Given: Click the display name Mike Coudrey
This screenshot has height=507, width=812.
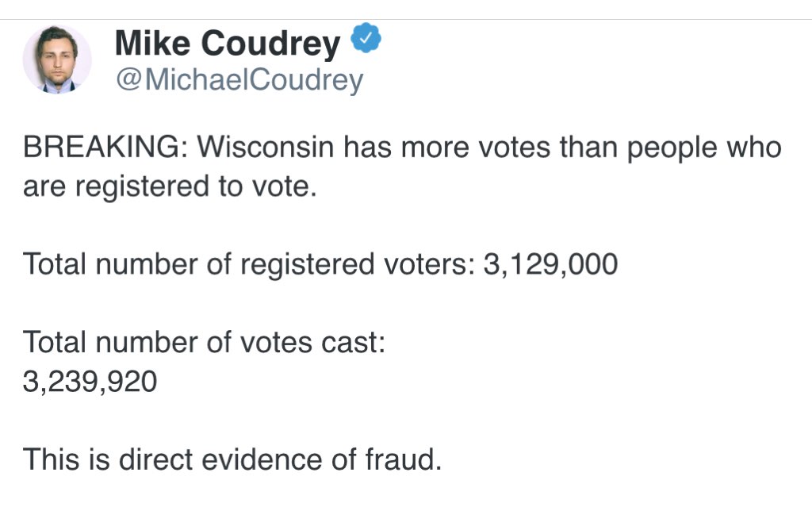Looking at the screenshot, I should click(x=228, y=43).
